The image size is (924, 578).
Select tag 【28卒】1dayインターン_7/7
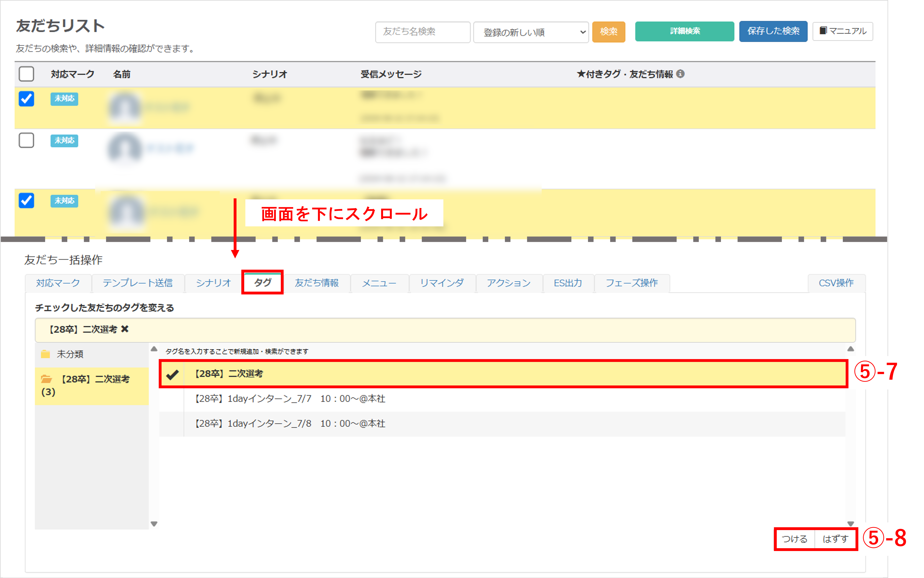tap(290, 399)
